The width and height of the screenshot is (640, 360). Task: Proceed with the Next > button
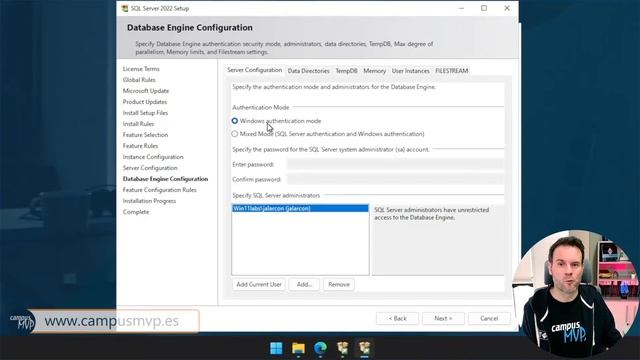(x=443, y=318)
